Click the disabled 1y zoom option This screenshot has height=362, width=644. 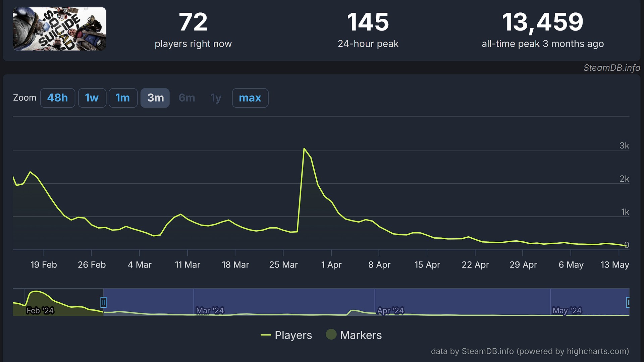[x=216, y=98]
